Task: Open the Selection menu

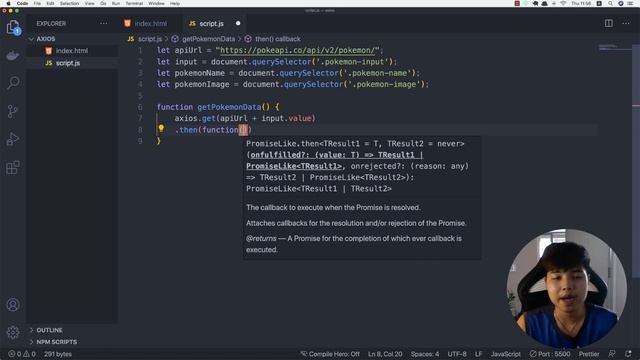Action: click(69, 3)
